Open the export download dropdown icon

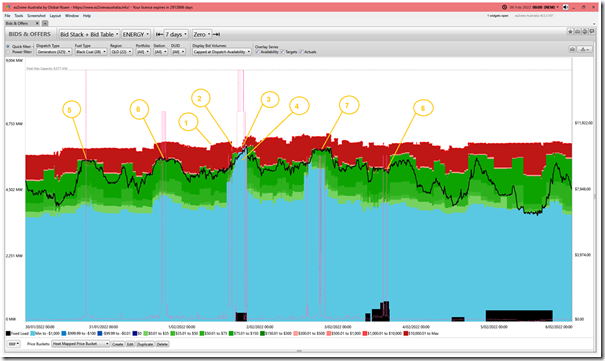[x=585, y=49]
